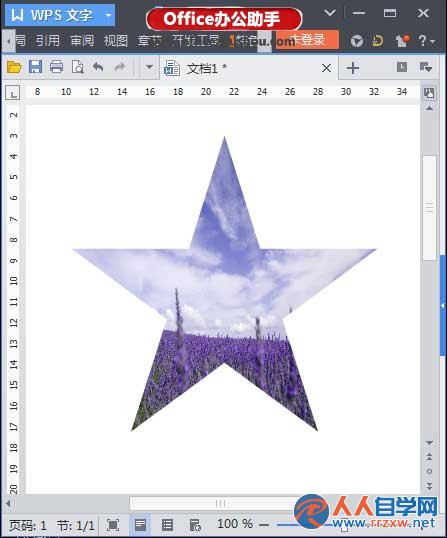The height and width of the screenshot is (538, 447).
Task: Click the zoom out minus on the zoom slider
Action: [x=264, y=525]
